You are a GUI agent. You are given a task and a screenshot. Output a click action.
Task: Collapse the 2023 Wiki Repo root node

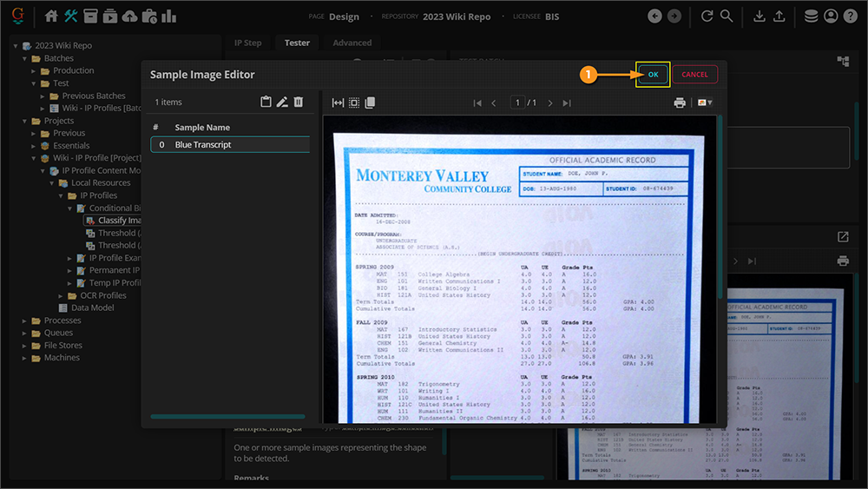click(x=16, y=46)
